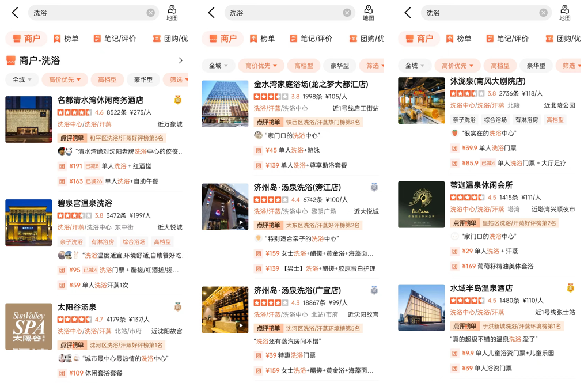The width and height of the screenshot is (588, 383).
Task: Open 地图 map view on the 名都清水湾 screen
Action: (172, 13)
